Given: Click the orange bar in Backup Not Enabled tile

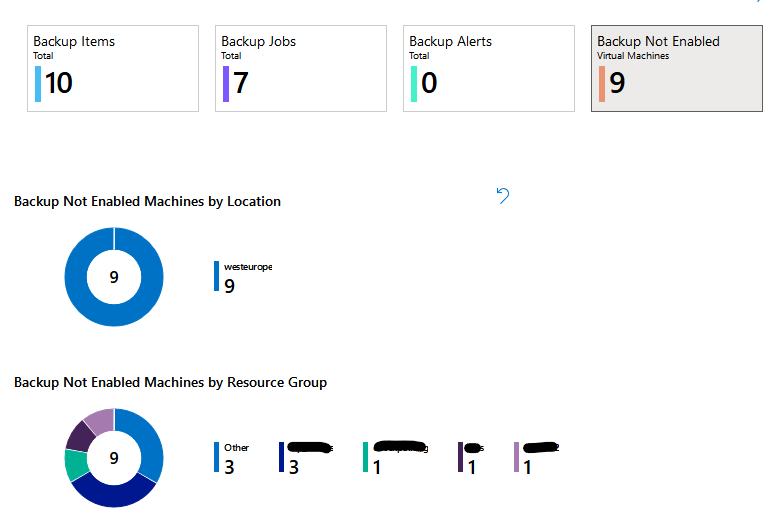Looking at the screenshot, I should pyautogui.click(x=602, y=83).
